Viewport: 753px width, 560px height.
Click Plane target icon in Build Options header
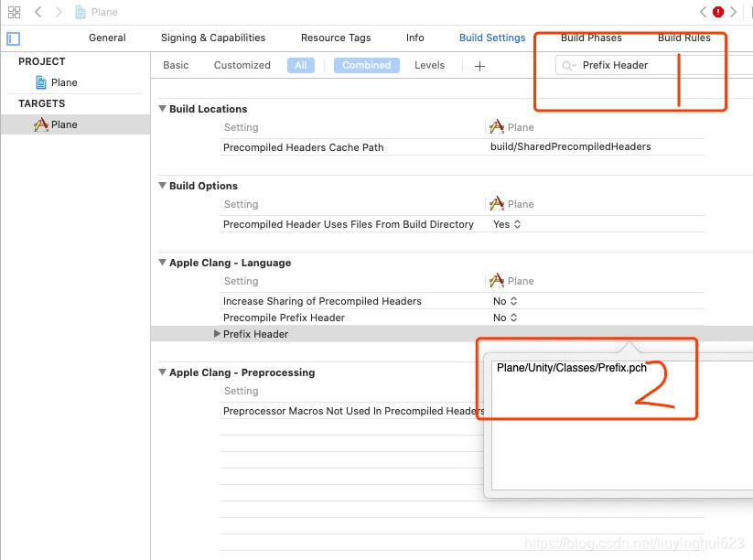click(497, 204)
